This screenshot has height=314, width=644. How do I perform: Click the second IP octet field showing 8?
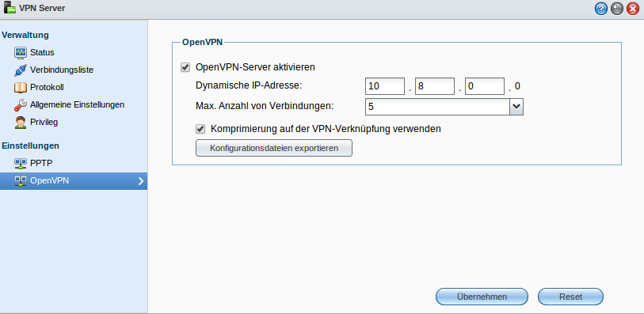click(435, 86)
